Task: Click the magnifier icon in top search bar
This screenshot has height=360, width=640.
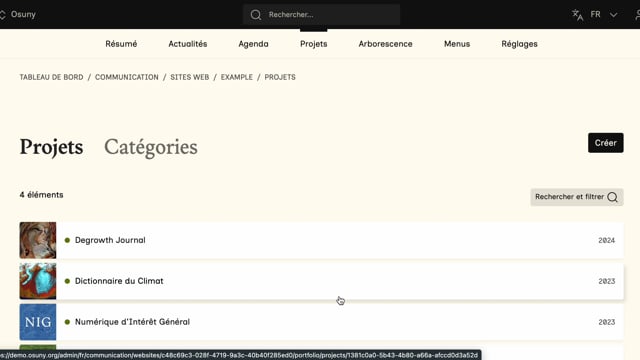Action: tap(256, 15)
